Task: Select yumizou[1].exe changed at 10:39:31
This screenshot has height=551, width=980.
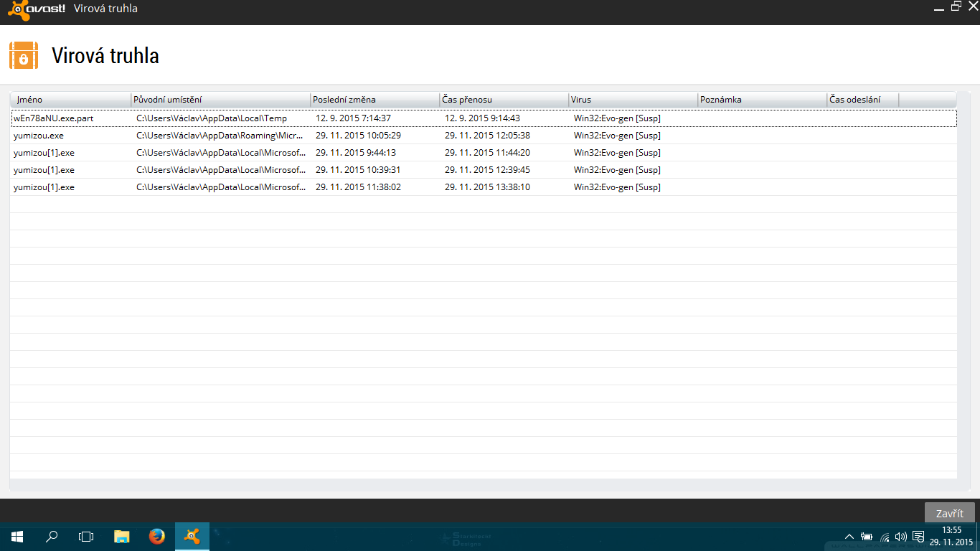Action: (484, 170)
